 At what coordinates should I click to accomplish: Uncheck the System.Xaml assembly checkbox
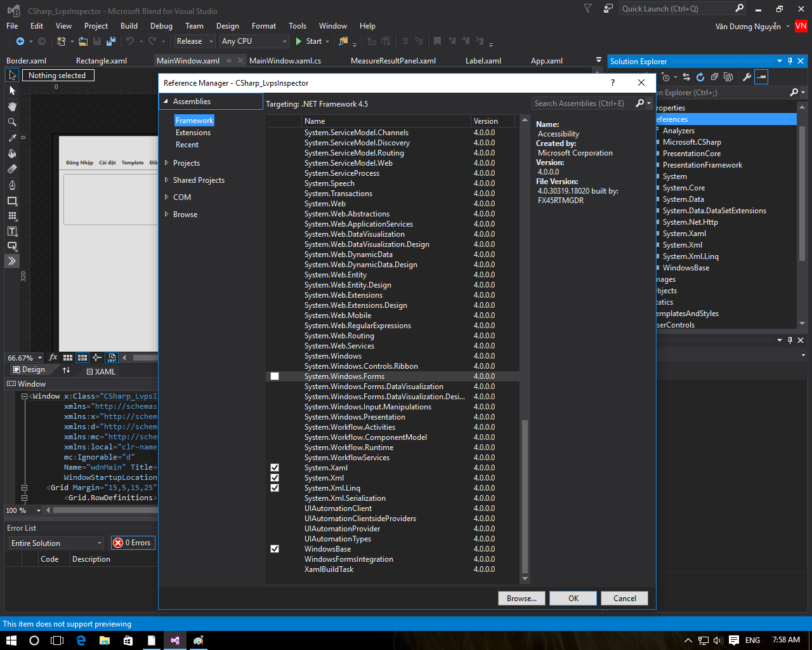[x=275, y=468]
